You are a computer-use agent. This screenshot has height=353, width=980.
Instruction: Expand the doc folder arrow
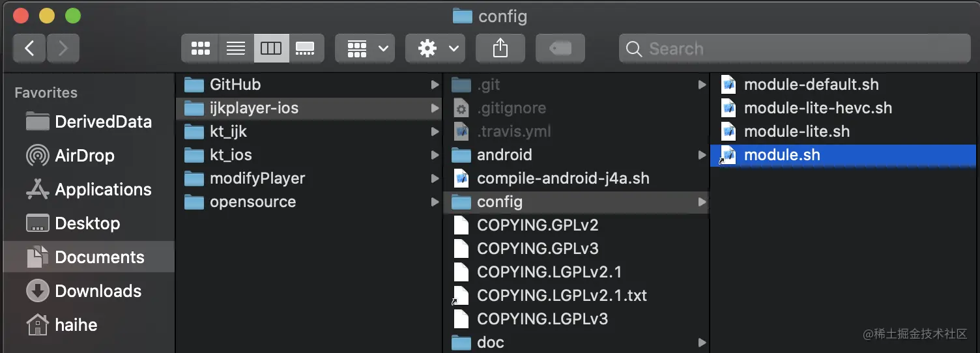[x=702, y=343]
